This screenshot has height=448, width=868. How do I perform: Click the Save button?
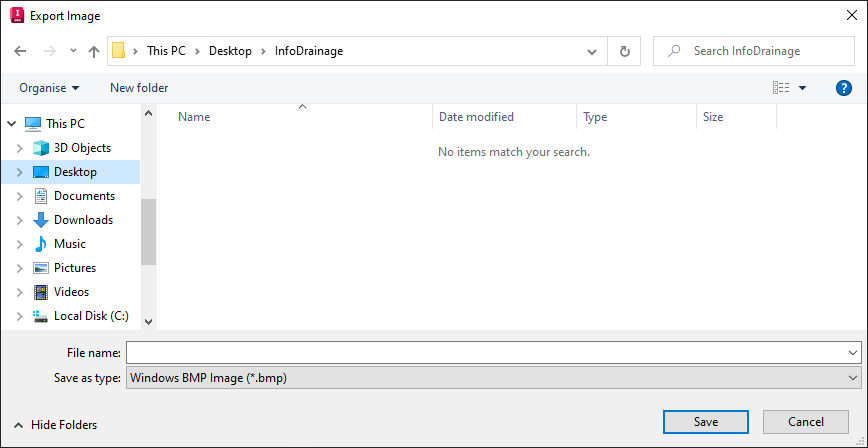pyautogui.click(x=706, y=422)
